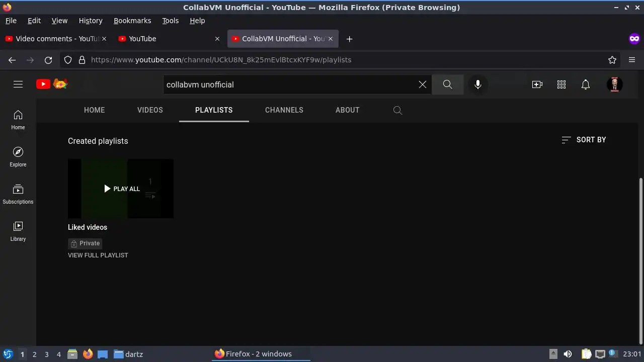Open the YouTube apps grid

pyautogui.click(x=561, y=84)
